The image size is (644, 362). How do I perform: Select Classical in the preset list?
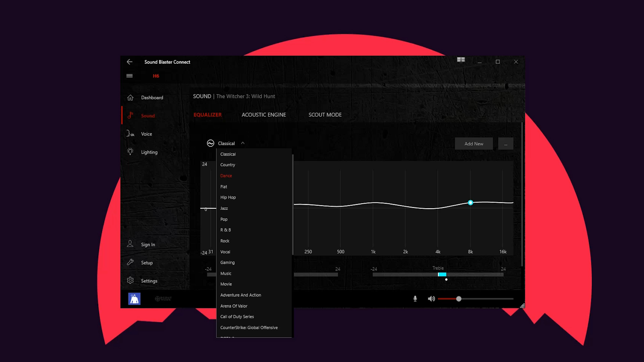click(254, 154)
